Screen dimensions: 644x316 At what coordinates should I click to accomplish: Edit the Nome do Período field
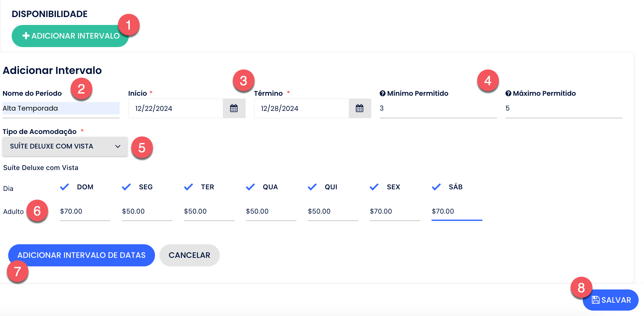pyautogui.click(x=61, y=108)
